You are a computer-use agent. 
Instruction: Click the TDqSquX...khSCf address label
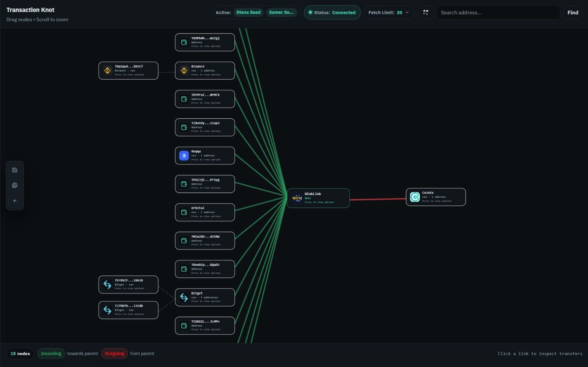click(x=129, y=66)
